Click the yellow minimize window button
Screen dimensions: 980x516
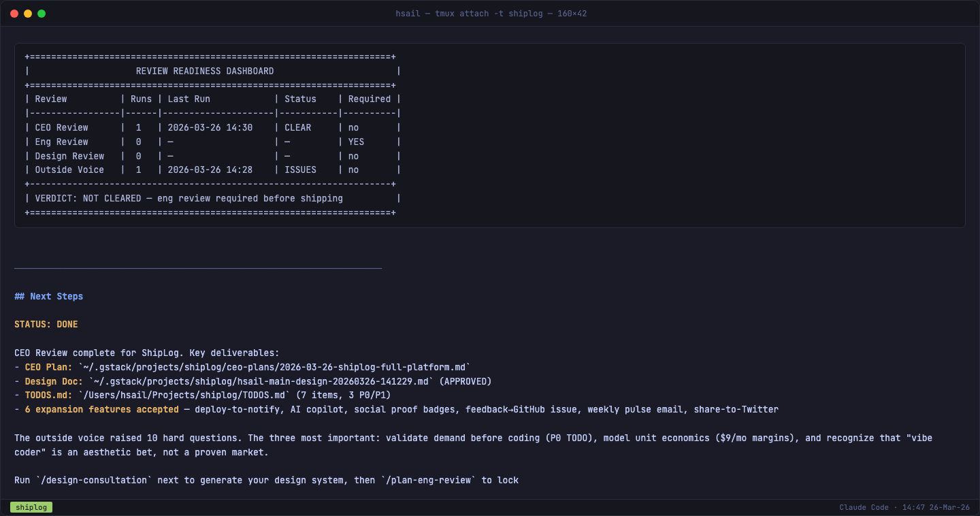tap(28, 14)
